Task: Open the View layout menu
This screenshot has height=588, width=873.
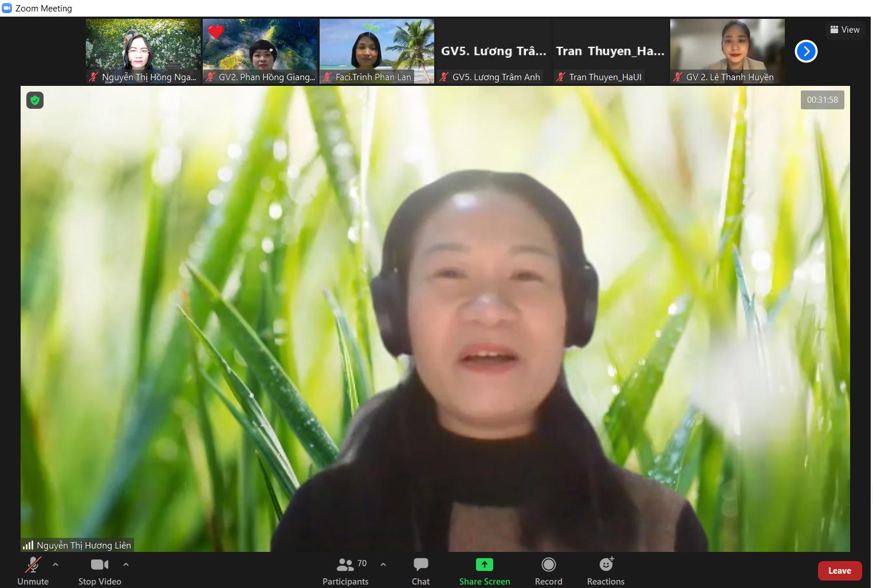Action: click(845, 29)
